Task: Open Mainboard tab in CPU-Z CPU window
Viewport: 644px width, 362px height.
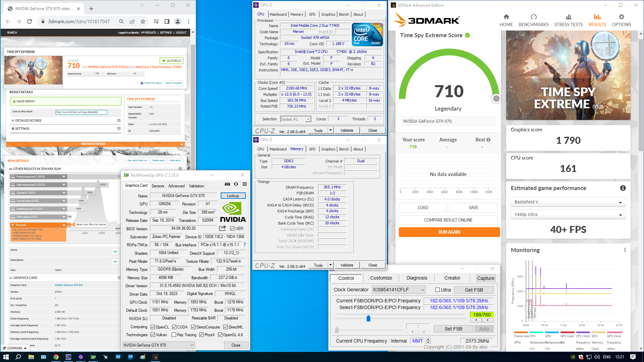Action: pos(278,14)
